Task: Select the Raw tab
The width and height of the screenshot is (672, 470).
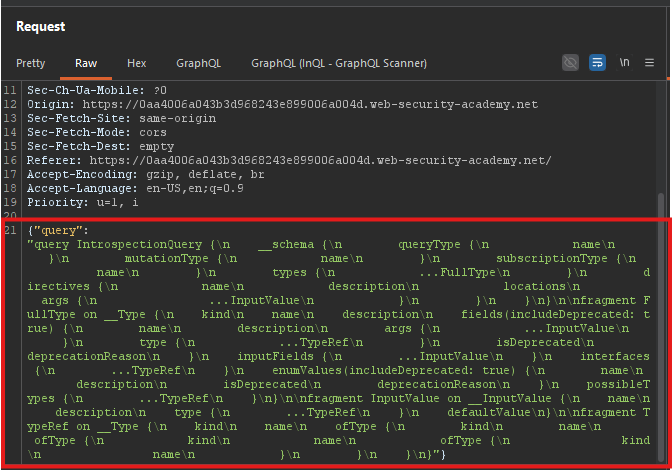Action: [86, 63]
